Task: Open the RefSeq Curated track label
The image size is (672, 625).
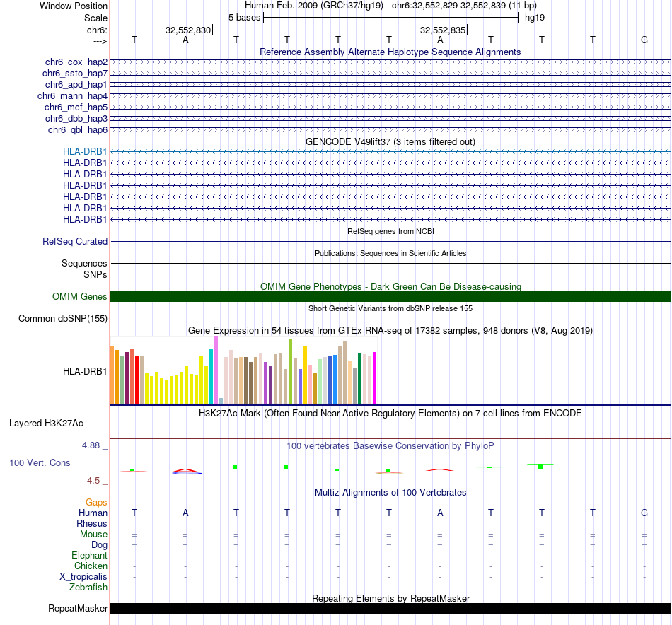Action: pyautogui.click(x=75, y=242)
